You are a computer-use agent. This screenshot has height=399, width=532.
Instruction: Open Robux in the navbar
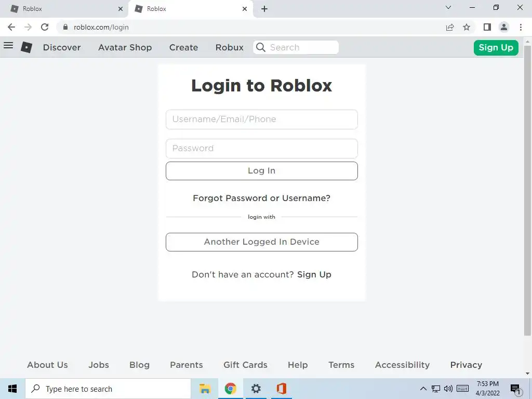click(229, 47)
